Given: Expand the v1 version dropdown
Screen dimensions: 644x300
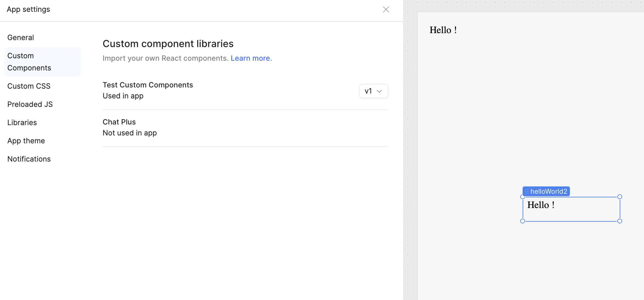Looking at the screenshot, I should [373, 91].
